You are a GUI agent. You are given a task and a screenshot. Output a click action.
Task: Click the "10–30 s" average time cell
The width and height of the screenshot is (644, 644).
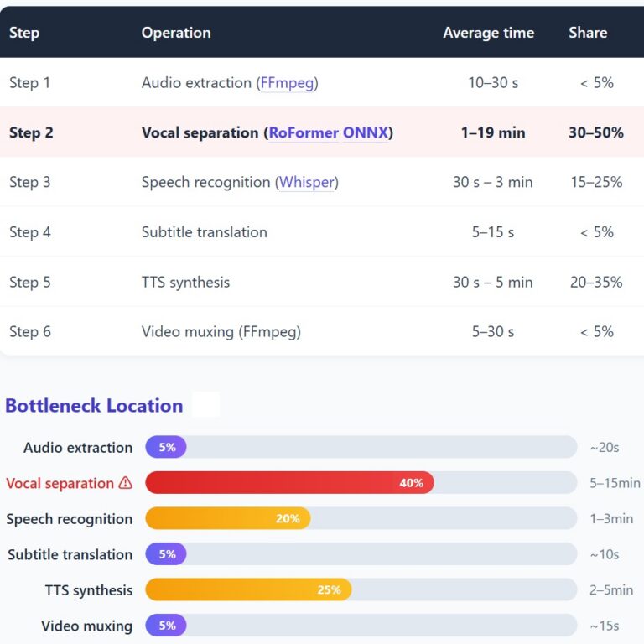[493, 83]
